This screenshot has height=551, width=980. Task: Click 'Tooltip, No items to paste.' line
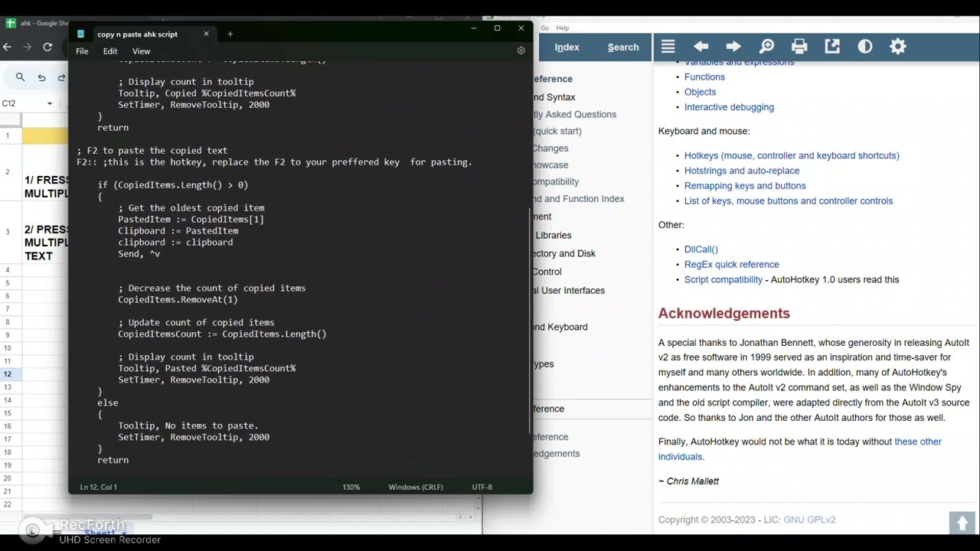pyautogui.click(x=188, y=425)
